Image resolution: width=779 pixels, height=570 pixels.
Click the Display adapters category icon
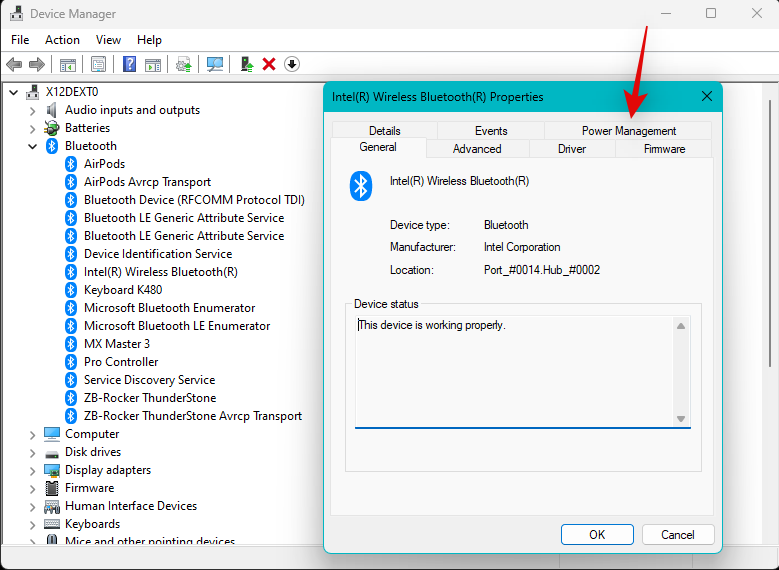click(52, 470)
